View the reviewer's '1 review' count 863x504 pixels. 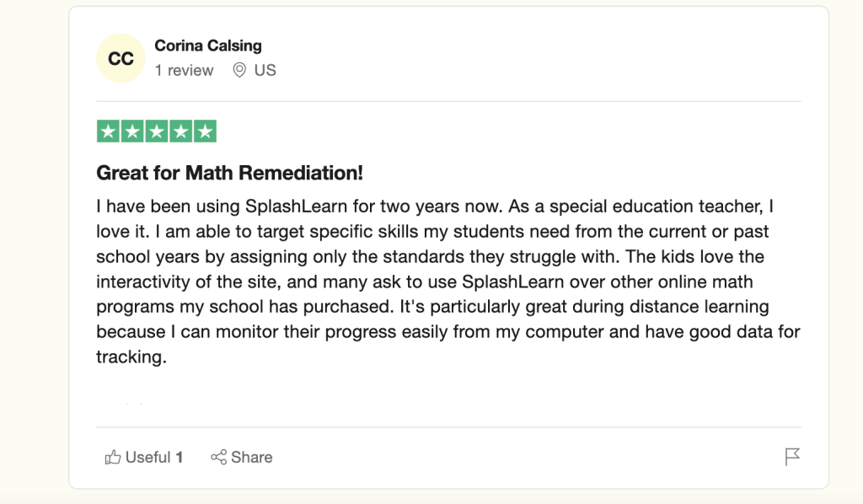click(x=184, y=71)
